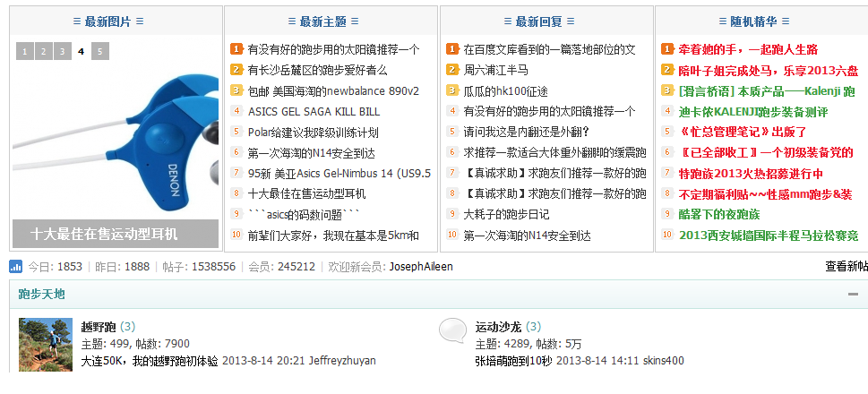
Task: Open the featured post 迪卡侬KALENJI跑步装备测评
Action: coord(752,112)
